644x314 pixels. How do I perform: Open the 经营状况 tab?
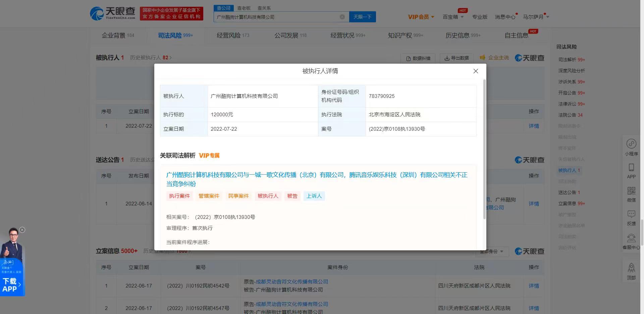click(x=348, y=35)
